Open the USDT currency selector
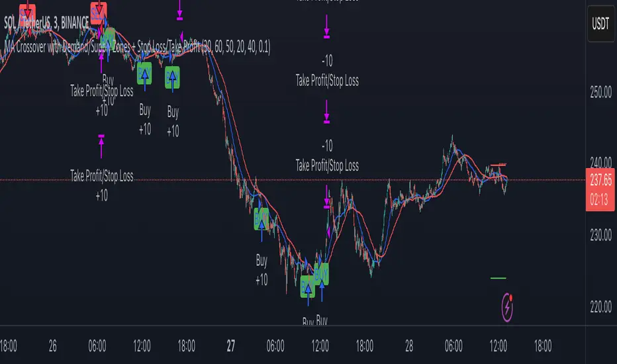 click(600, 24)
